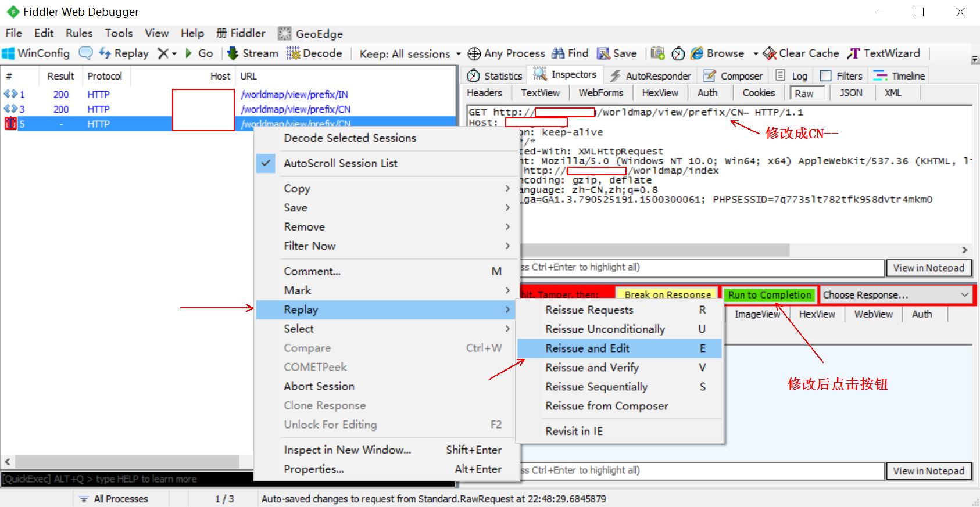This screenshot has height=507, width=980.
Task: Click session list horizontal scrollbar
Action: (x=127, y=462)
